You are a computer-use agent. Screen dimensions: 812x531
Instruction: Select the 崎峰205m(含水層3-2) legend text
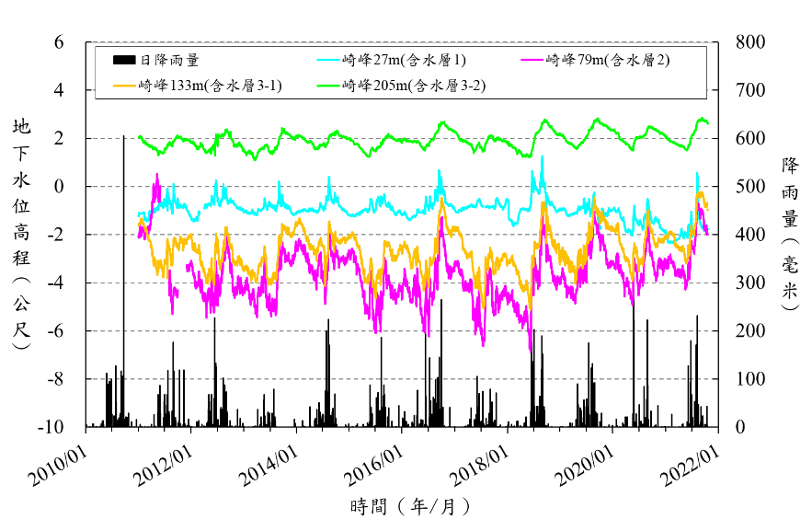click(x=414, y=86)
